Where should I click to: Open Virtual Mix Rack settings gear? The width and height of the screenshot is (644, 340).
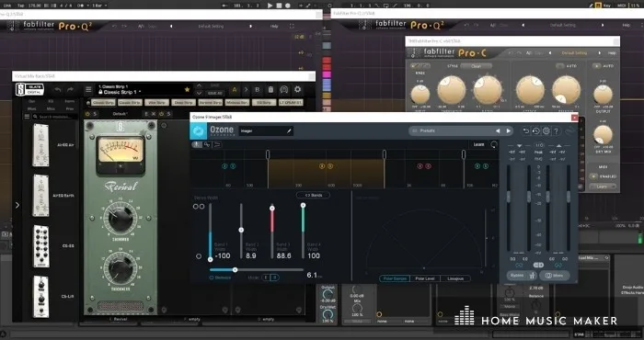pyautogui.click(x=298, y=89)
